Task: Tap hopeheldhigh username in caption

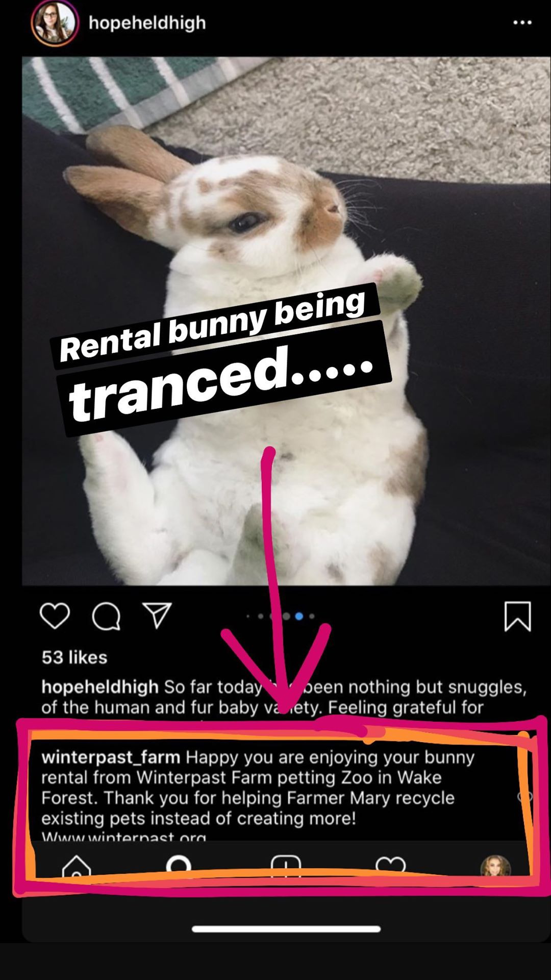Action: click(100, 687)
